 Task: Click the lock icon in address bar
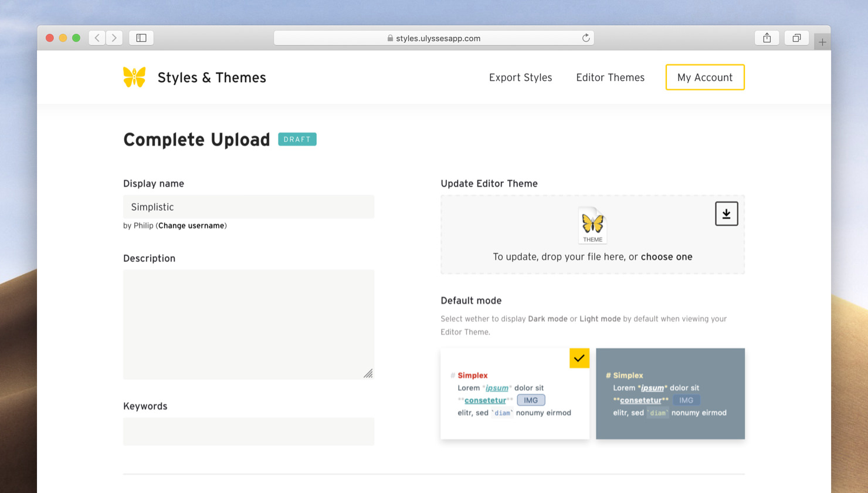click(390, 38)
